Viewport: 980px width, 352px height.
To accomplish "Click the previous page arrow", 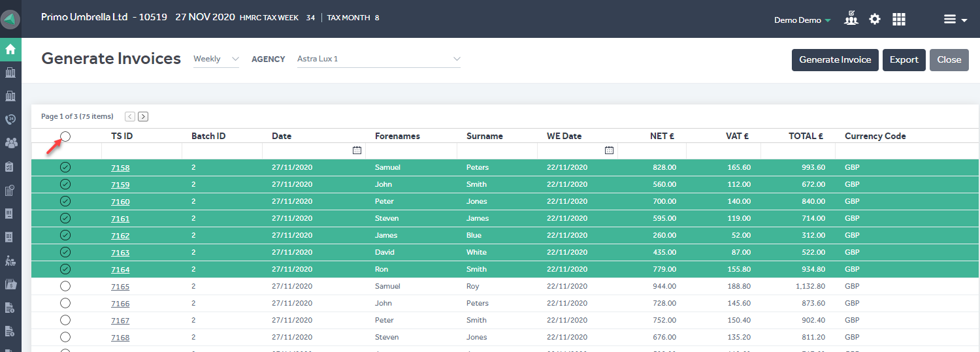I will (x=129, y=116).
